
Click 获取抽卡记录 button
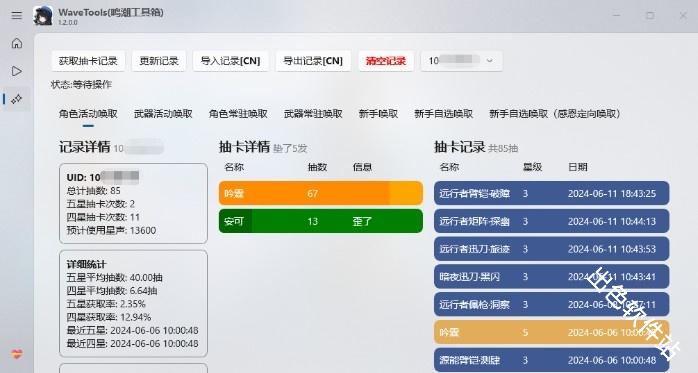[88, 61]
